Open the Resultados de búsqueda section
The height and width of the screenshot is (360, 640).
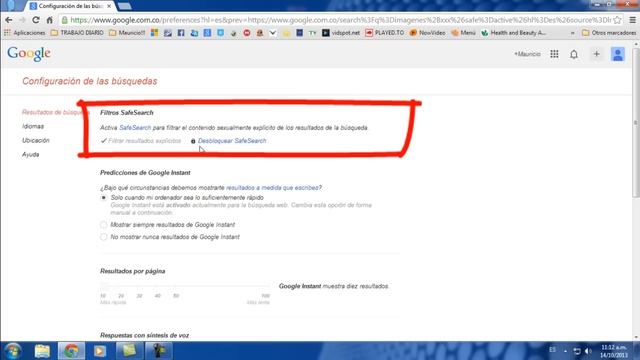coord(53,112)
